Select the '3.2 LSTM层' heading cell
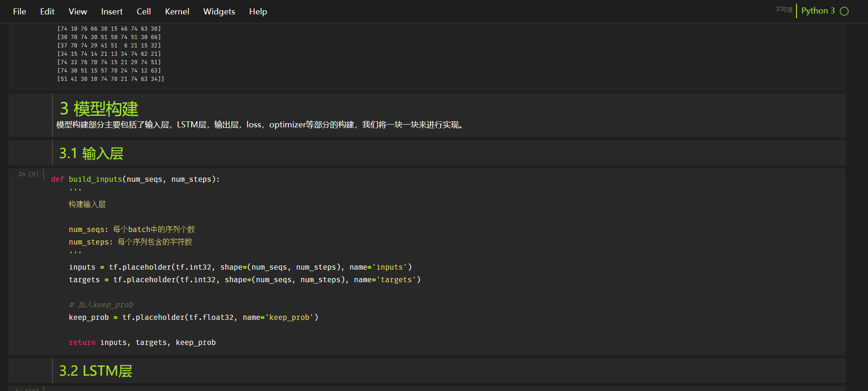Image resolution: width=868 pixels, height=391 pixels. click(x=96, y=371)
